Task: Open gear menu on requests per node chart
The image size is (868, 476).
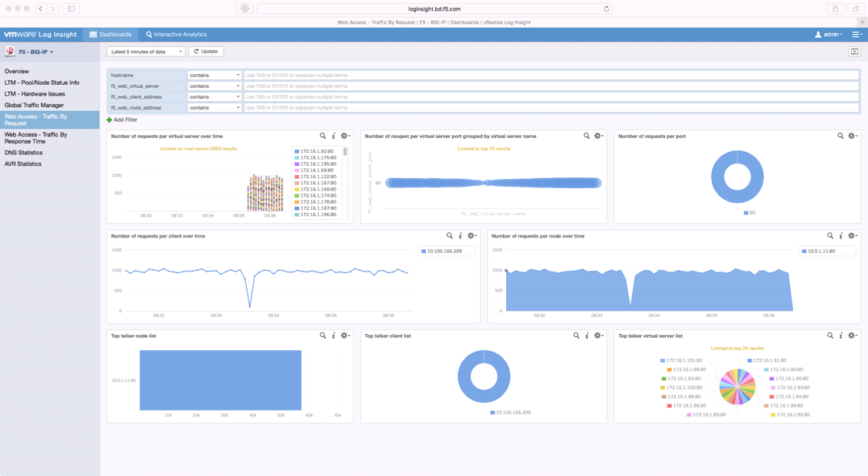Action: pos(853,236)
